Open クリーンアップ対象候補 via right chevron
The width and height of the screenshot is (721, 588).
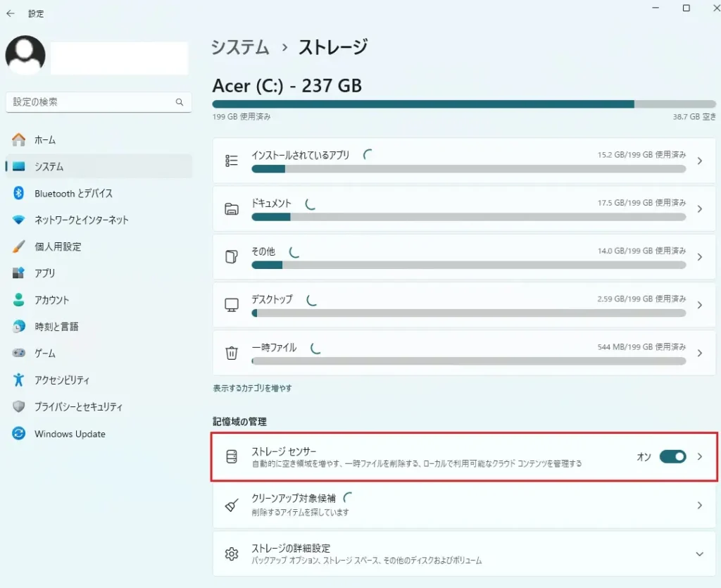tap(699, 505)
